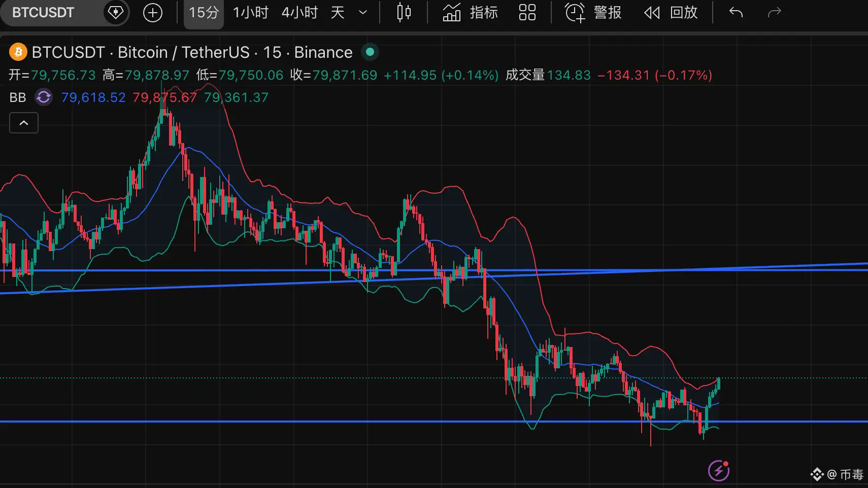Switch to the 天 daily timeframe
868x488 pixels.
pyautogui.click(x=338, y=12)
